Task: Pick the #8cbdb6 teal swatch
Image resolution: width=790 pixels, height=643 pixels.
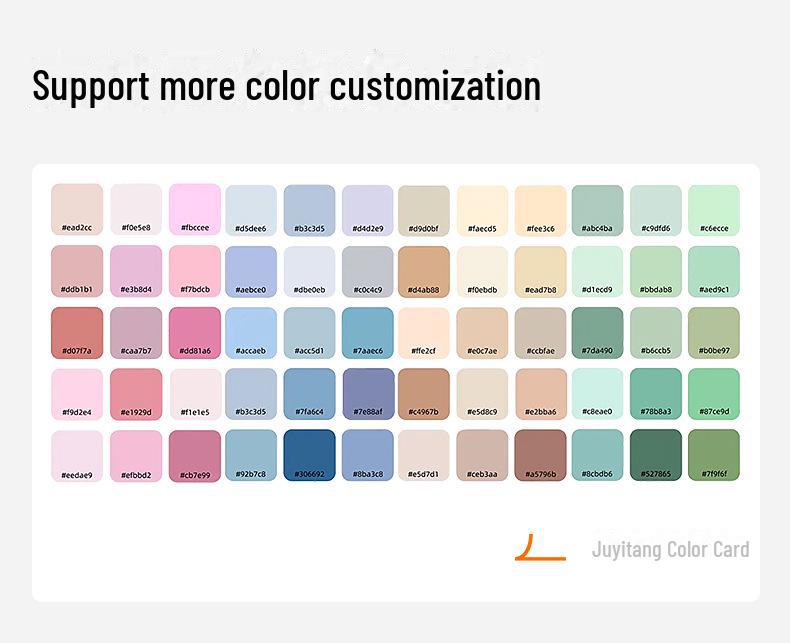Action: click(x=597, y=455)
